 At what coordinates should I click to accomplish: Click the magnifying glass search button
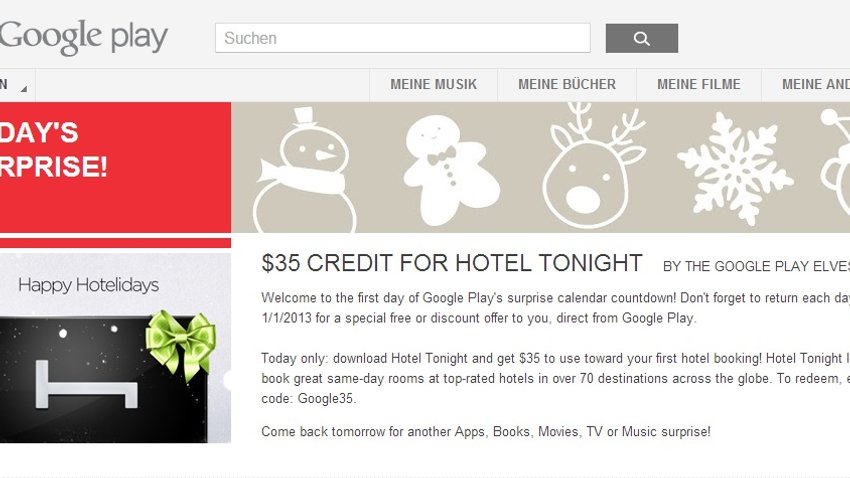[641, 38]
